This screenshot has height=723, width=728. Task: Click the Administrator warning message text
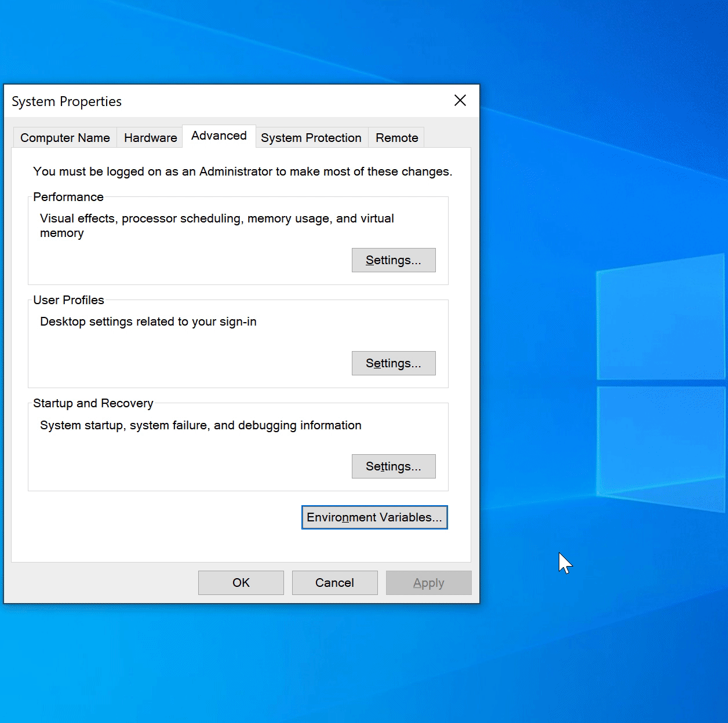tap(242, 171)
